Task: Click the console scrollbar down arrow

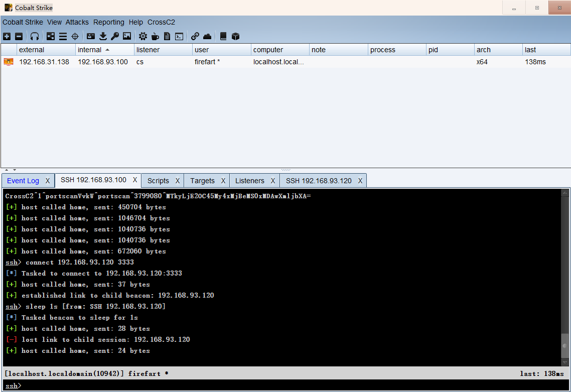Action: pos(565,362)
